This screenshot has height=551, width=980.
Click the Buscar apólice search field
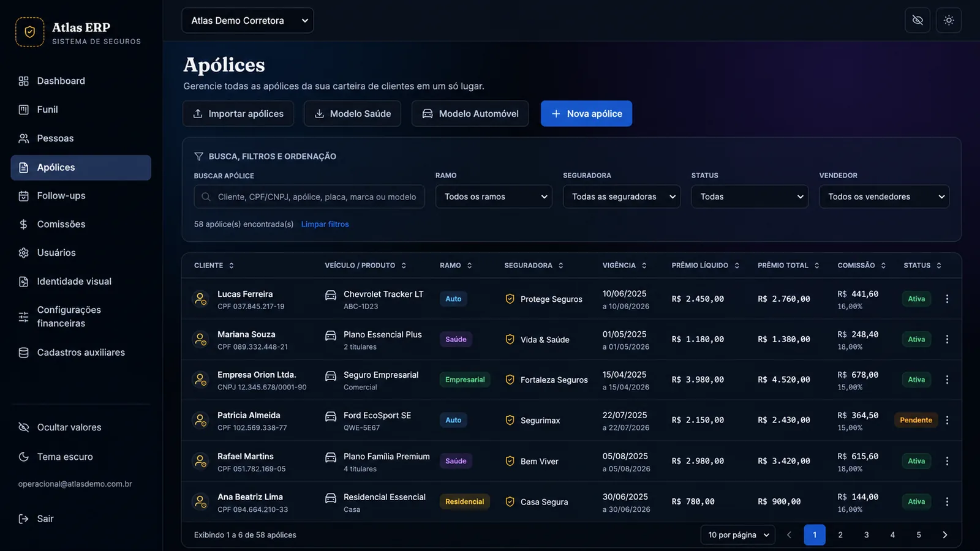pyautogui.click(x=309, y=197)
